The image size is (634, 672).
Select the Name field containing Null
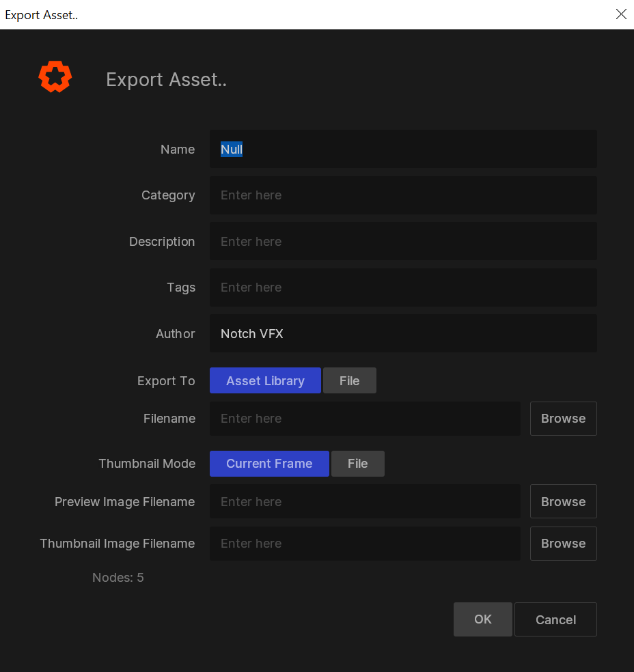coord(403,149)
